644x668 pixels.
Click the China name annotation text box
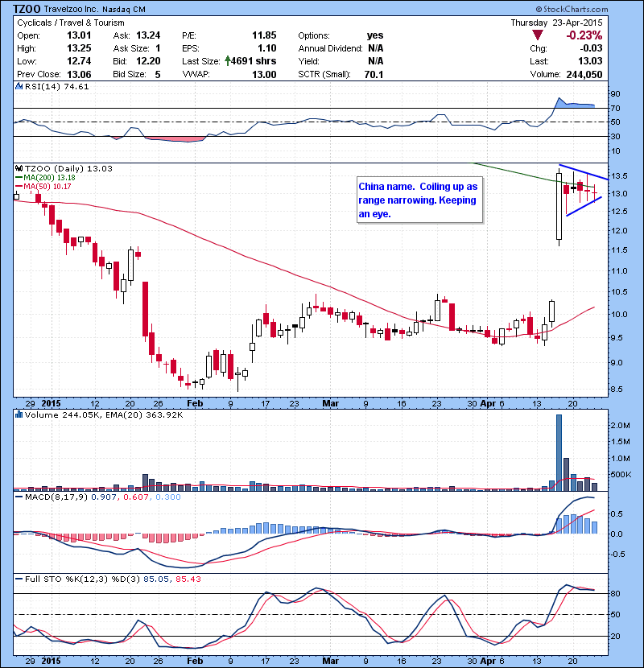pyautogui.click(x=420, y=200)
